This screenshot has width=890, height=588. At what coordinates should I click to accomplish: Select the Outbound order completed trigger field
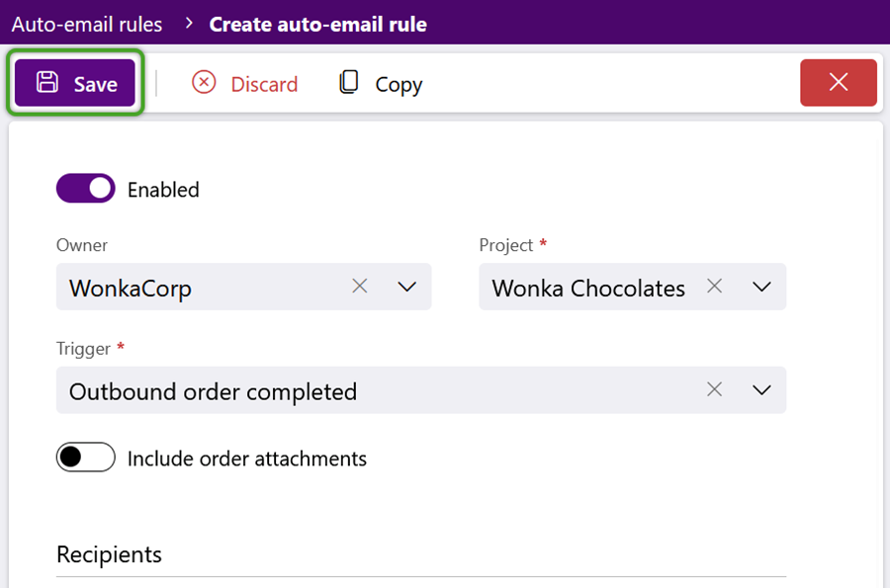[x=421, y=390]
